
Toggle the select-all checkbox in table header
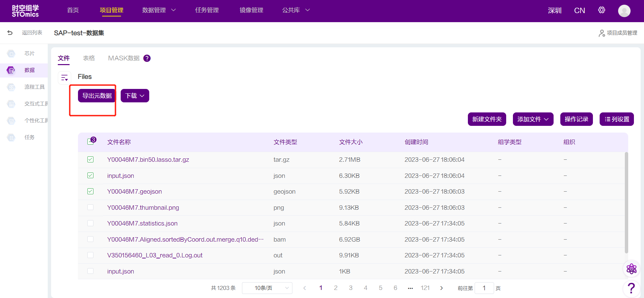[x=90, y=142]
